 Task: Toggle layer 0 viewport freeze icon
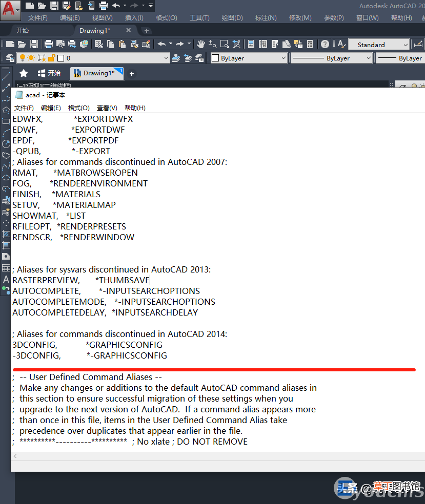42,58
